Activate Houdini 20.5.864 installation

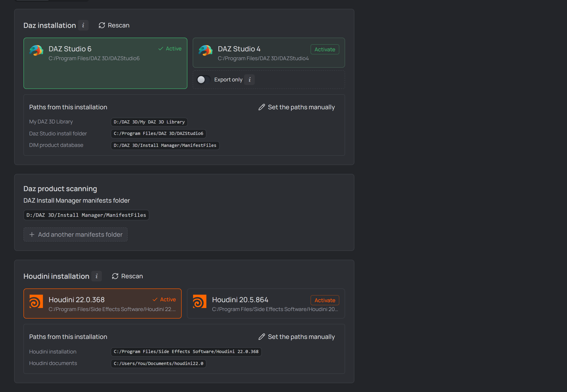(x=325, y=300)
